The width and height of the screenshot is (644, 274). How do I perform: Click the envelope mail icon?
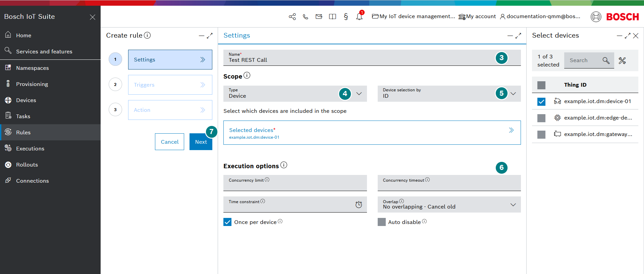pyautogui.click(x=319, y=16)
